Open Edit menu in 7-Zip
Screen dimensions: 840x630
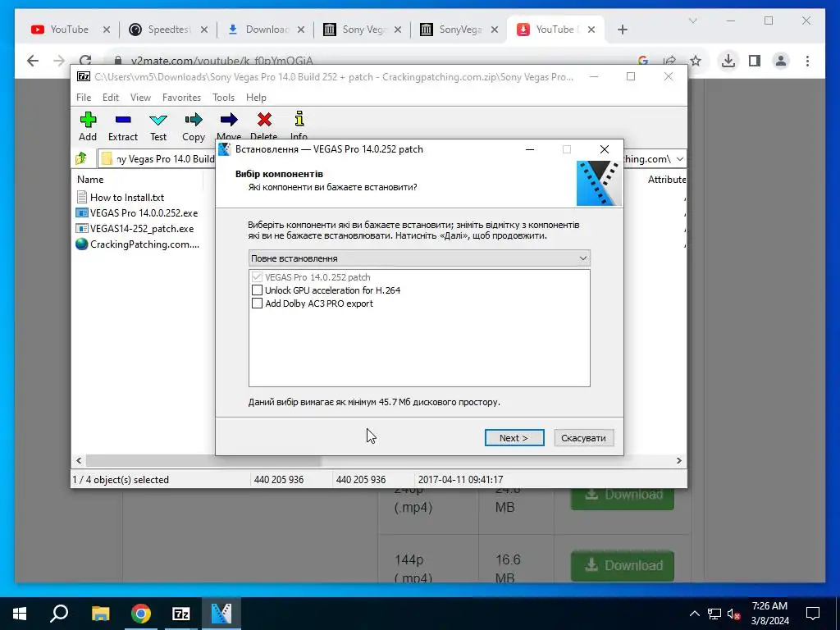click(x=111, y=97)
